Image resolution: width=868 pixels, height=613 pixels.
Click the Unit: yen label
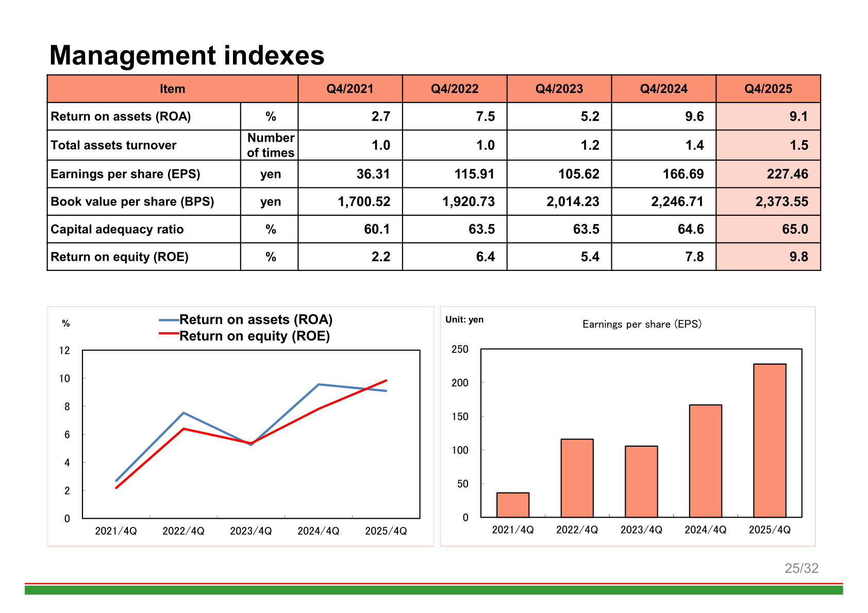(464, 319)
